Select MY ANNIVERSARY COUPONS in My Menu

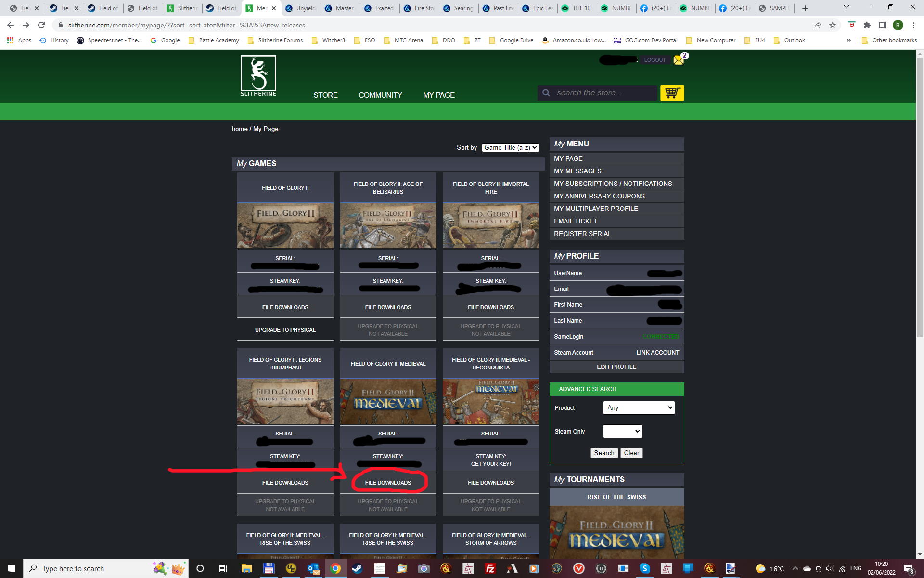pyautogui.click(x=599, y=196)
